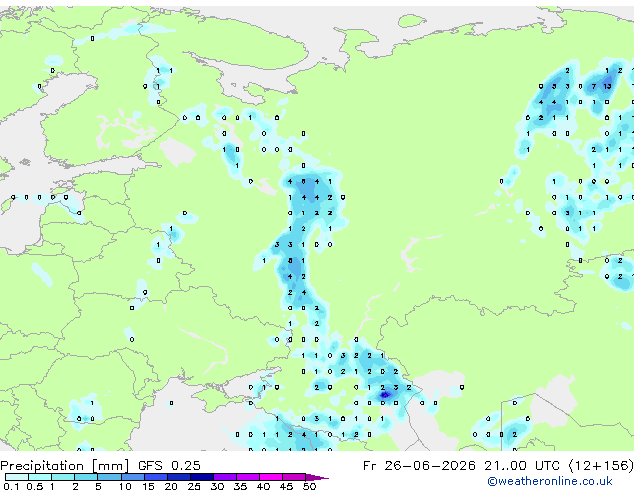Click the date '26-06-2026' text
The width and height of the screenshot is (634, 490).
pyautogui.click(x=430, y=465)
